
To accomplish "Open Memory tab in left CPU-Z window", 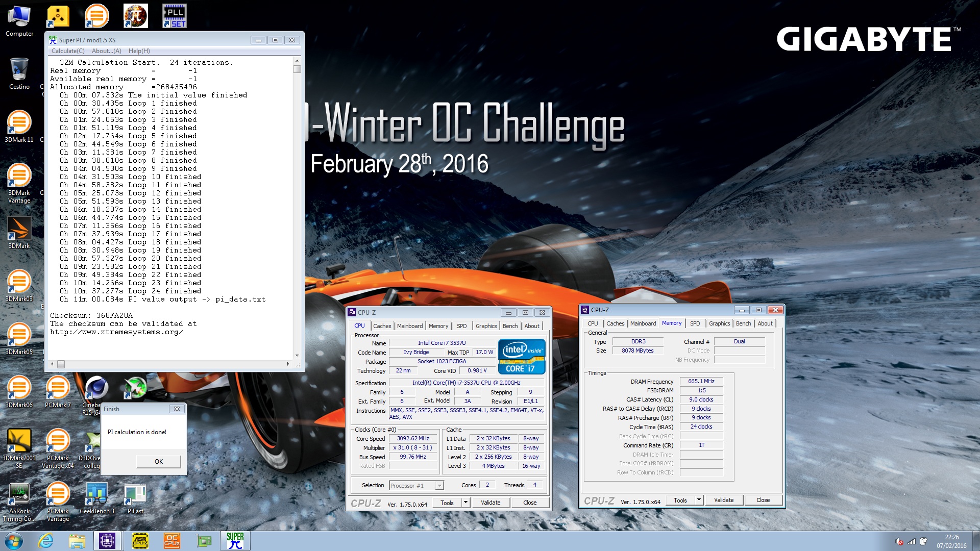I will point(438,326).
